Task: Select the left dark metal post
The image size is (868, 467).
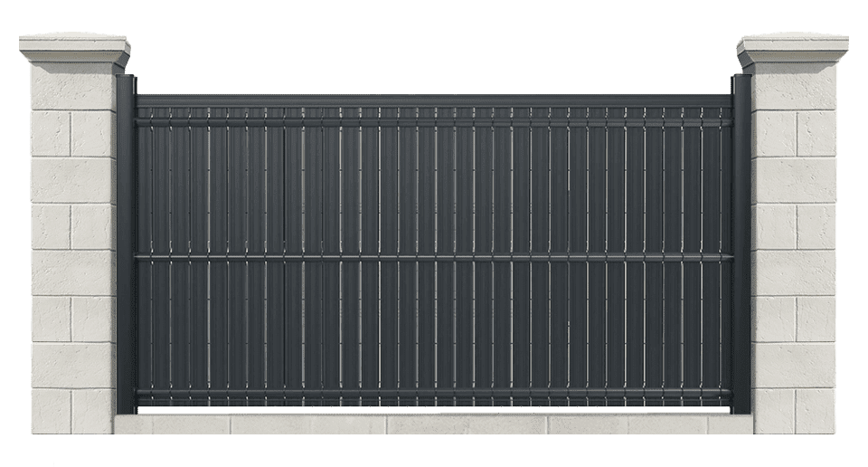Action: pyautogui.click(x=126, y=244)
